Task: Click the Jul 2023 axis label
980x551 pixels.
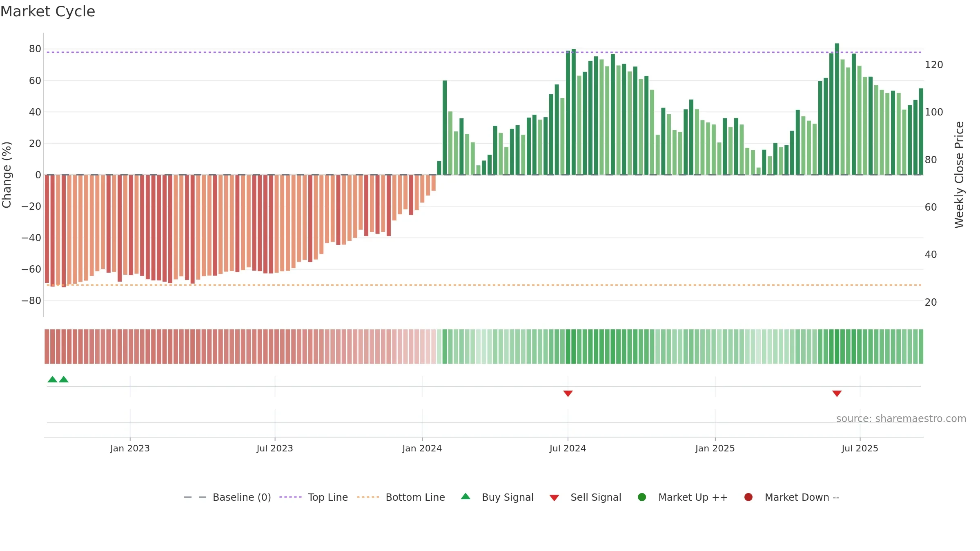Action: click(275, 448)
